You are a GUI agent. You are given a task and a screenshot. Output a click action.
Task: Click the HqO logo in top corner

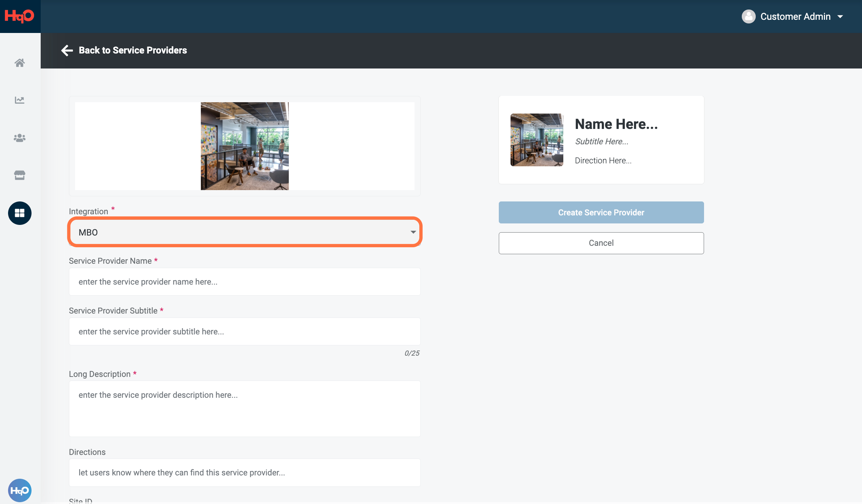click(x=20, y=16)
